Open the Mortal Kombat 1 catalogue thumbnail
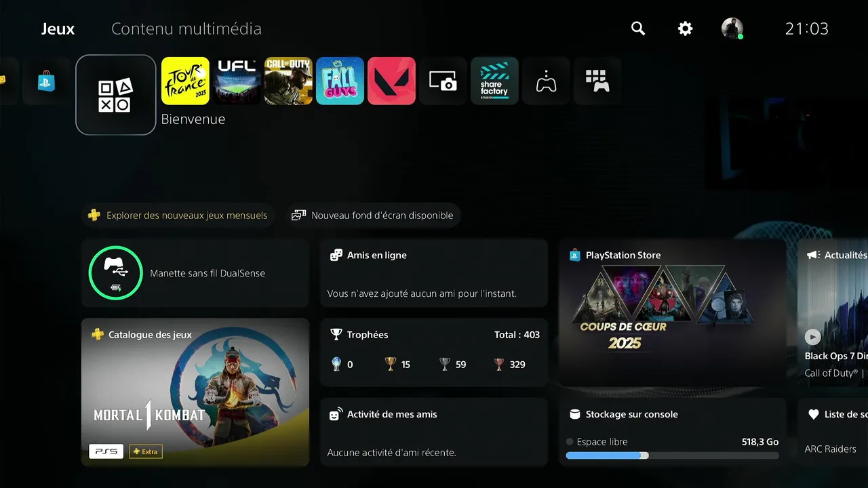Viewport: 868px width, 488px height. click(x=195, y=392)
